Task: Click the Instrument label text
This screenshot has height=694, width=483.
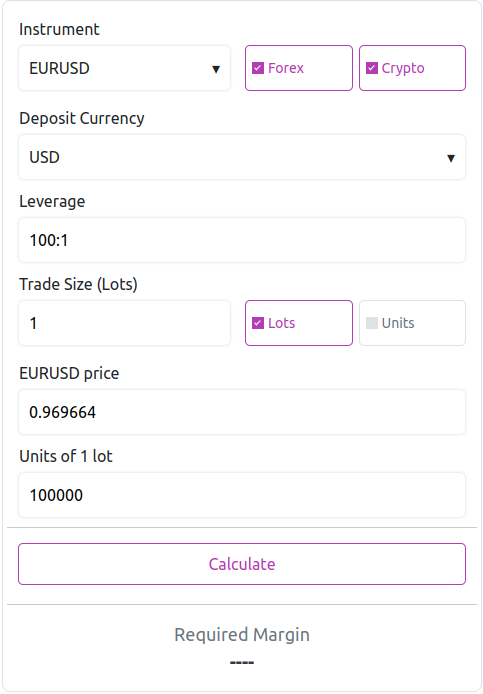Action: pyautogui.click(x=59, y=29)
